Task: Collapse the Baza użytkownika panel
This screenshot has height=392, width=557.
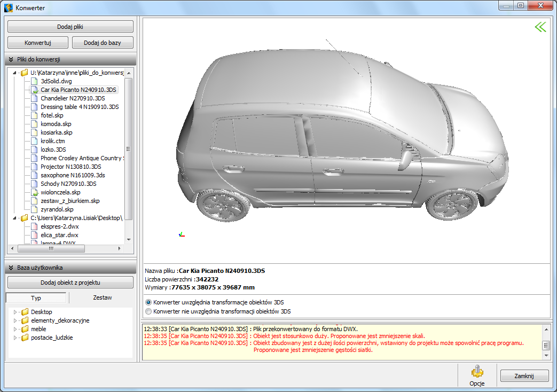Action: coord(11,268)
